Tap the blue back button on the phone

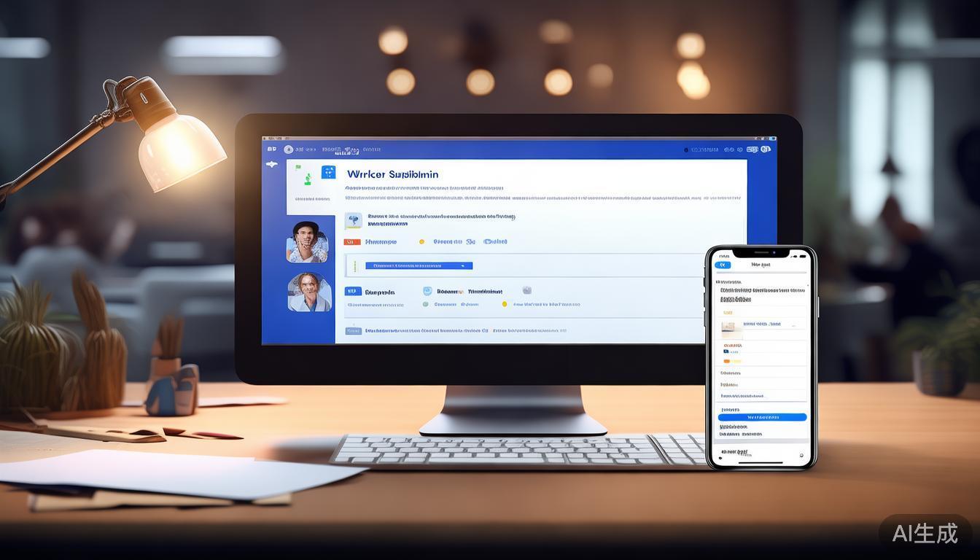pos(723,265)
